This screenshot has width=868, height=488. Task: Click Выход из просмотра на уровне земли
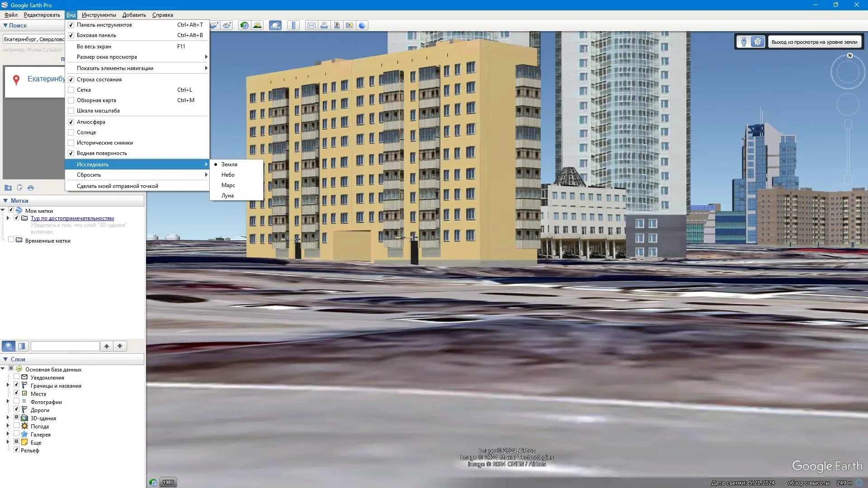[814, 42]
